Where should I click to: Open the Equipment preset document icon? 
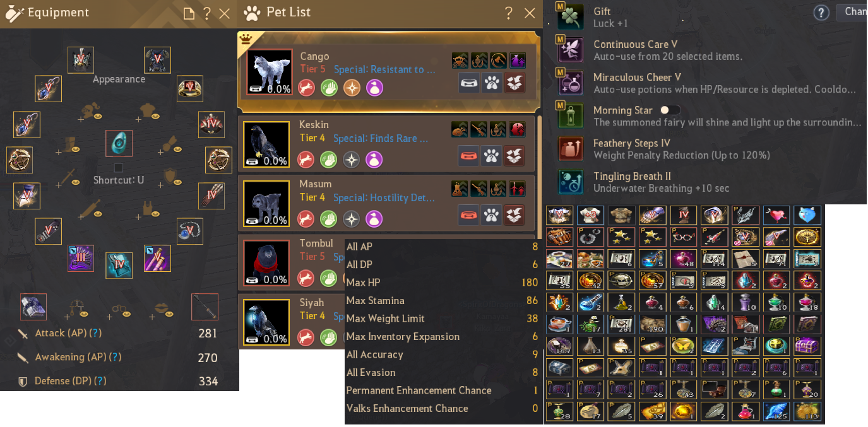(x=189, y=14)
